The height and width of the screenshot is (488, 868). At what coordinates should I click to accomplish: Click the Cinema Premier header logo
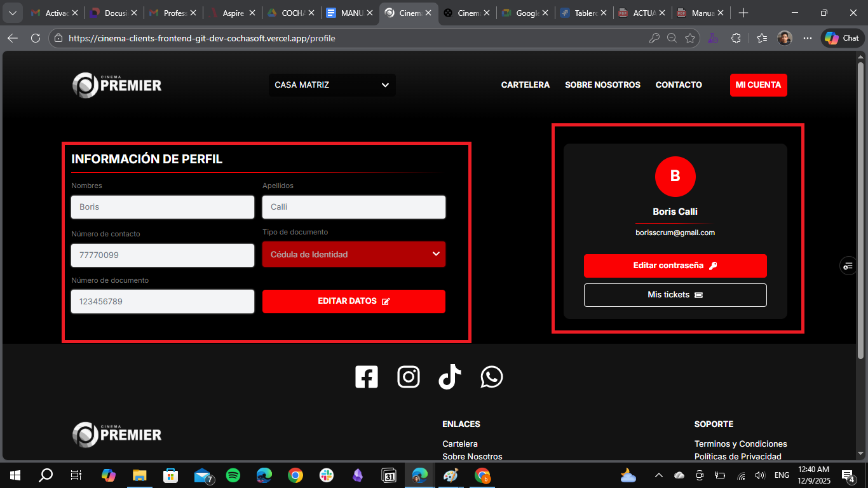tap(117, 85)
